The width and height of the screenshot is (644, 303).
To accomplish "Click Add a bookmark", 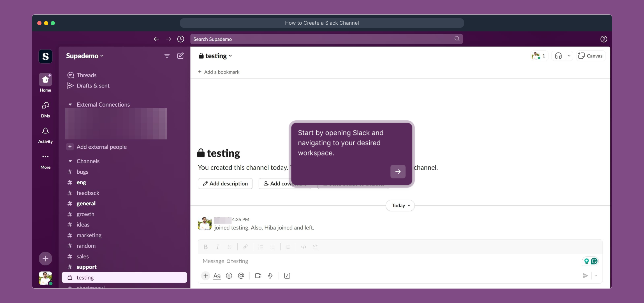I will tap(219, 72).
